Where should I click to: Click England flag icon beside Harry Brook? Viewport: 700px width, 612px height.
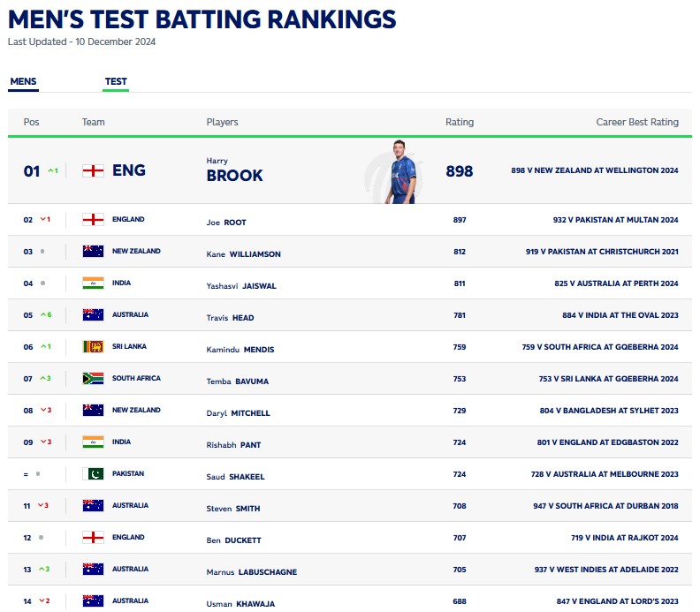pos(93,170)
